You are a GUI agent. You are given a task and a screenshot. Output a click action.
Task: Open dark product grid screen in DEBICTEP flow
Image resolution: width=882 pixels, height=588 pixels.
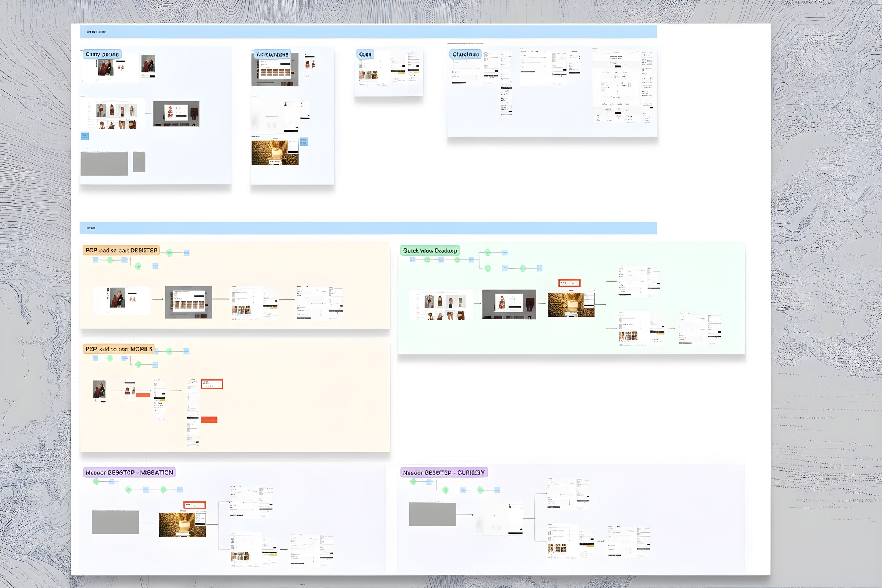[189, 302]
